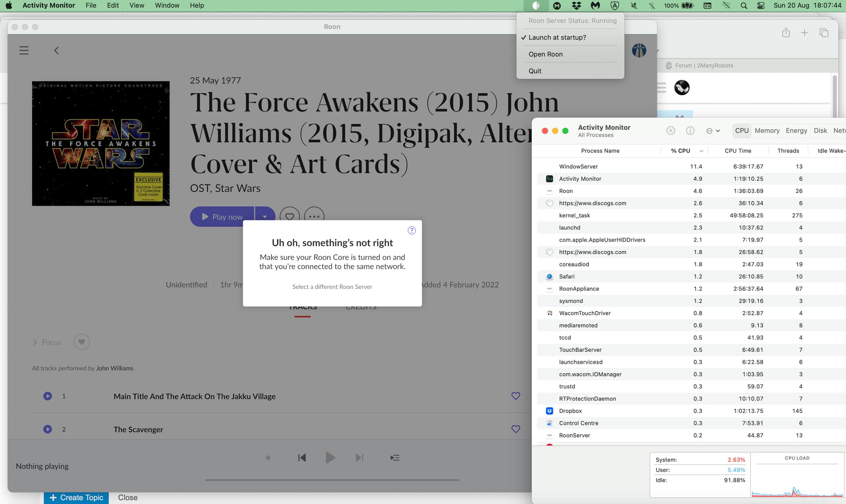Open the John Williams performer link
The image size is (846, 504).
[x=115, y=368]
